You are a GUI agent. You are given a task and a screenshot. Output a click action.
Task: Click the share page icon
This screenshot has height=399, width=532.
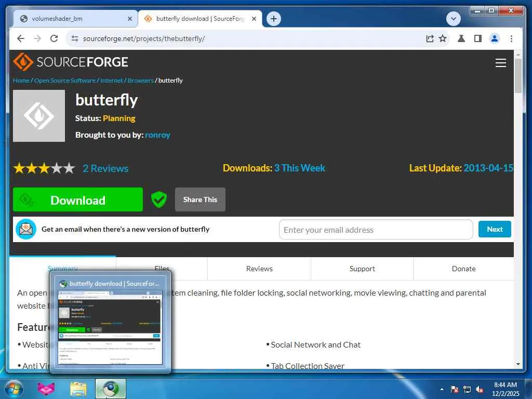[430, 38]
